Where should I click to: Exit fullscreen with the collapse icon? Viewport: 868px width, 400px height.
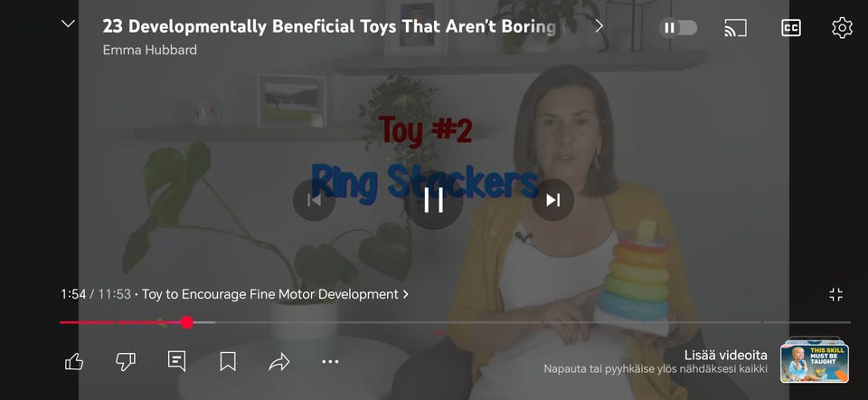(x=835, y=295)
